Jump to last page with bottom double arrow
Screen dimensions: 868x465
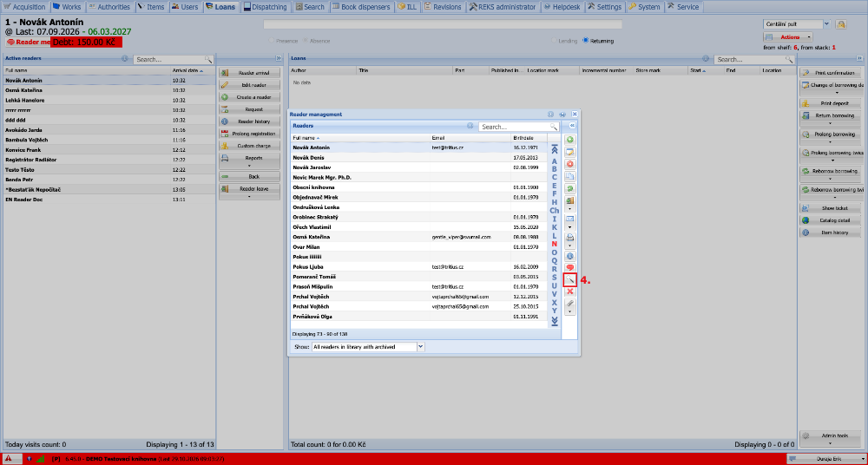pos(555,321)
